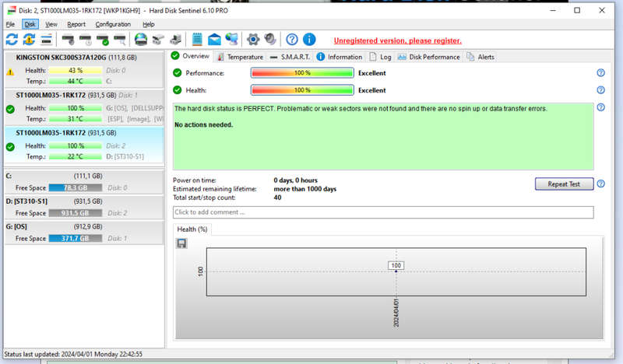Image resolution: width=623 pixels, height=364 pixels.
Task: Click the KINGSTON 44 °C temperature bar
Action: 76,81
